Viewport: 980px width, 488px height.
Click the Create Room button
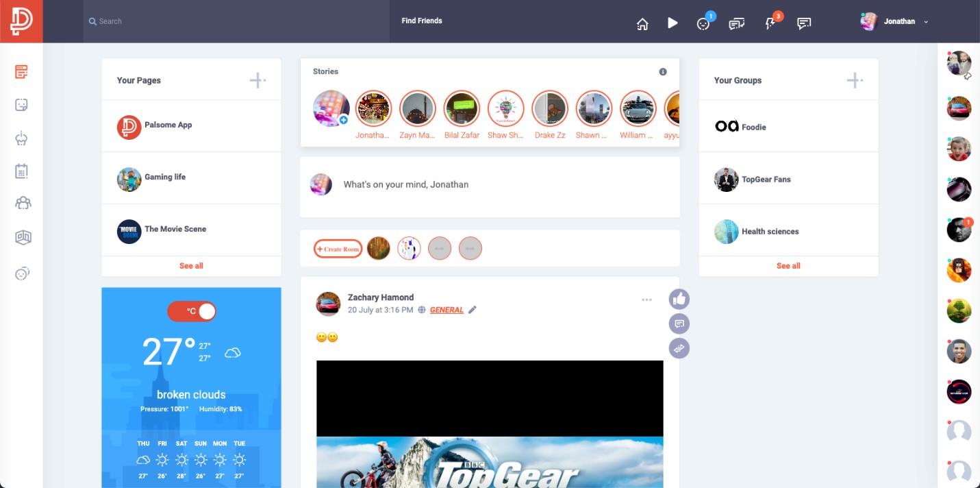[x=338, y=249]
